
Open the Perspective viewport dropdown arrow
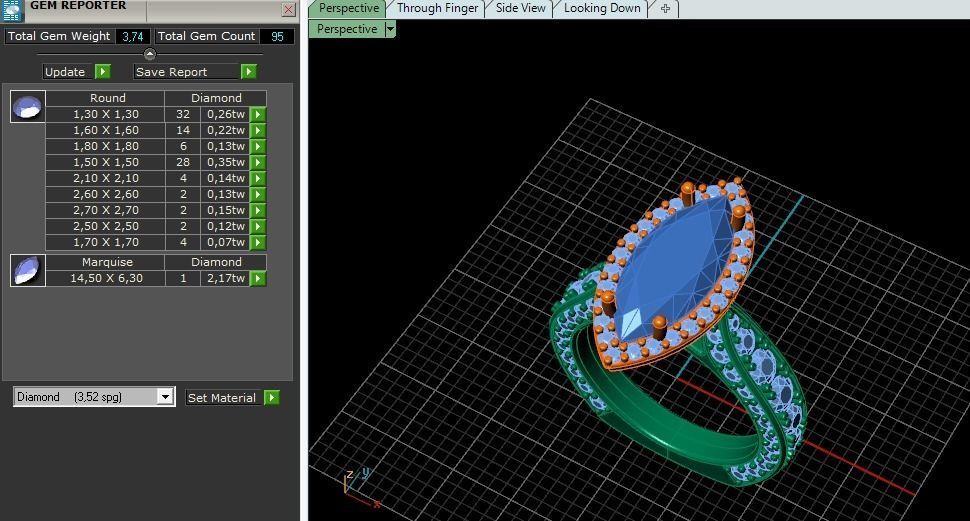click(390, 29)
